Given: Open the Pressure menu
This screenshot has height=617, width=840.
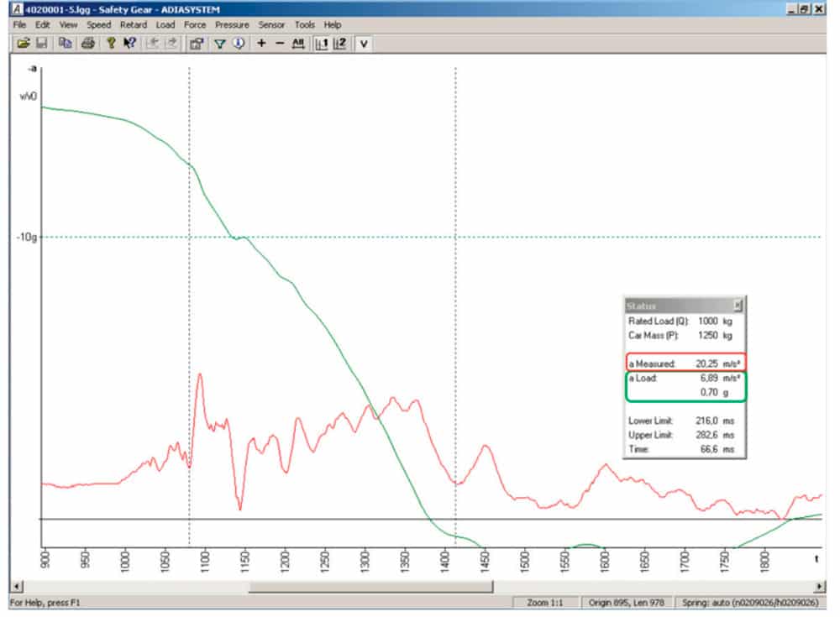Looking at the screenshot, I should (232, 24).
